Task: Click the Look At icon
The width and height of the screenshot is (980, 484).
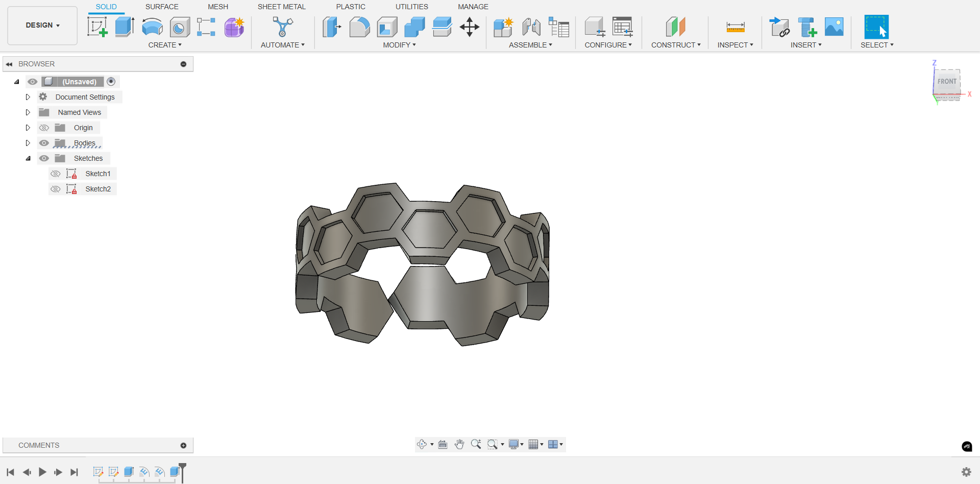Action: tap(443, 444)
